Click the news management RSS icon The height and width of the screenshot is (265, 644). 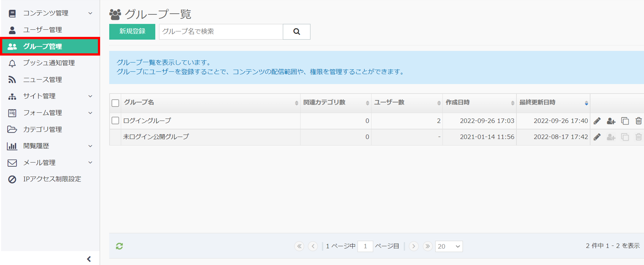coord(12,80)
